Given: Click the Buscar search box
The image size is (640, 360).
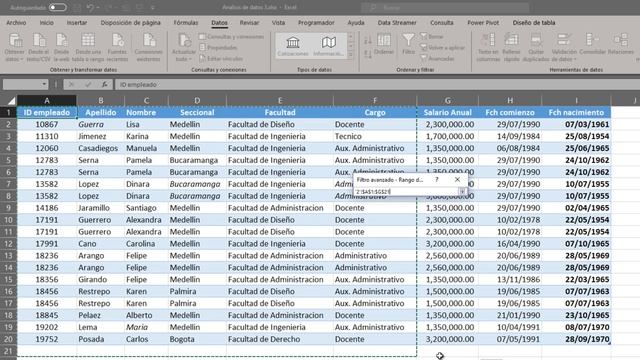Looking at the screenshot, I should [445, 7].
